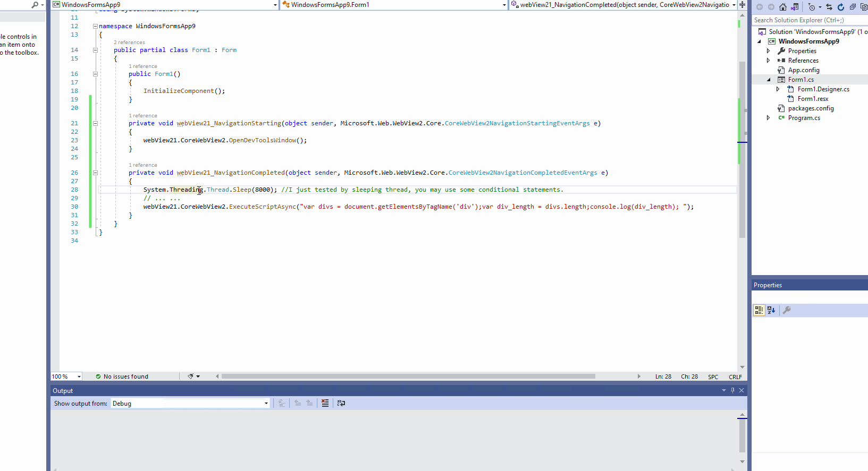This screenshot has width=868, height=471.
Task: Switch between solutions and folder views icon
Action: [795, 7]
